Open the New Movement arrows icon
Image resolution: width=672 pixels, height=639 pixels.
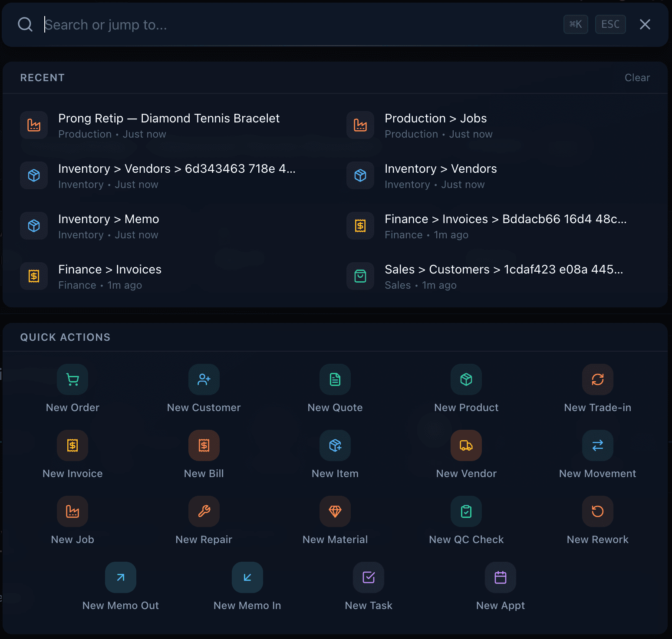(x=598, y=445)
